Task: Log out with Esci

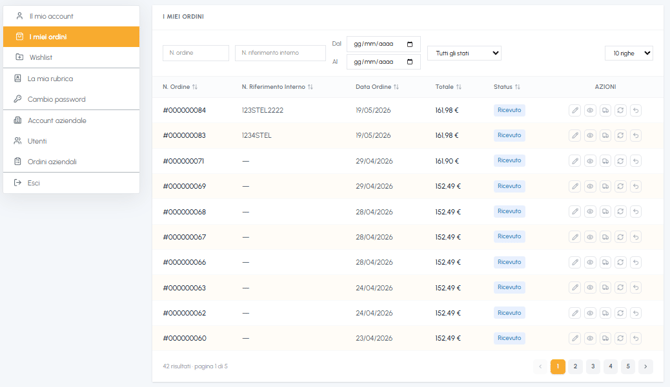Action: [x=71, y=183]
